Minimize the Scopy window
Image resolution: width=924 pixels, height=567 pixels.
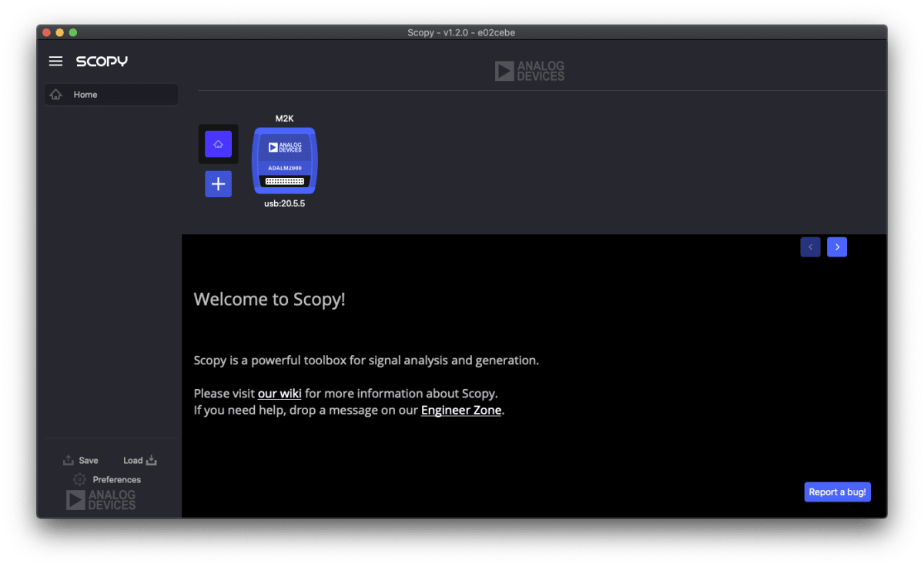point(60,32)
